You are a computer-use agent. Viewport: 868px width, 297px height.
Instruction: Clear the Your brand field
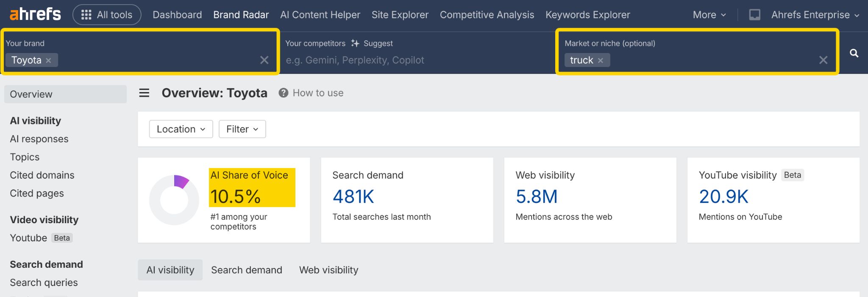coord(264,60)
